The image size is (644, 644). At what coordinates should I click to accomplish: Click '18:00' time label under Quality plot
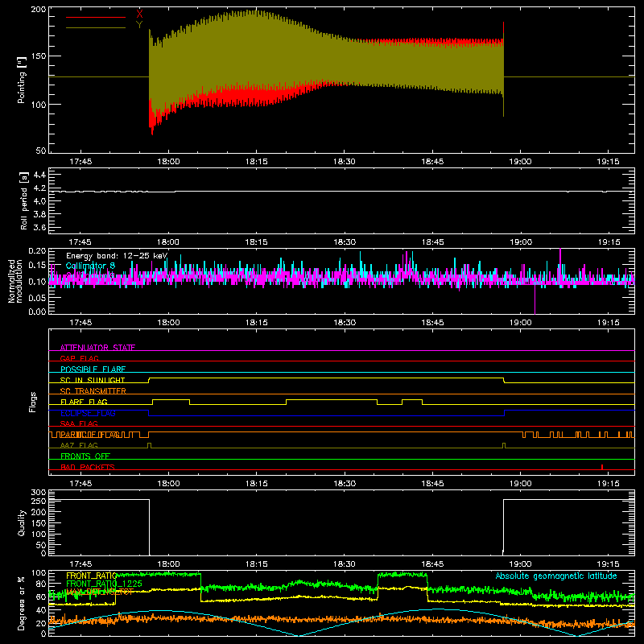(168, 564)
